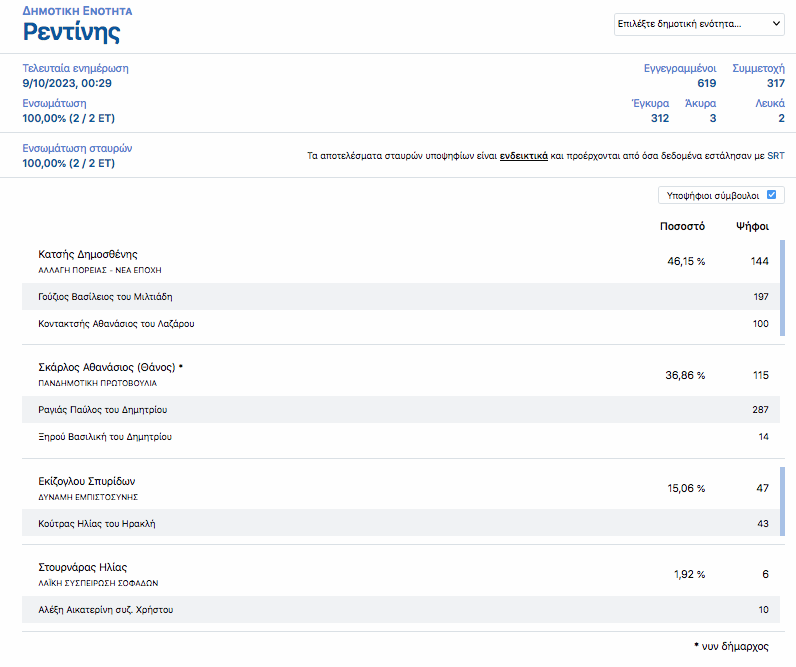Open the underlined ενδεικτικά link
This screenshot has height=667, width=796.
523,156
